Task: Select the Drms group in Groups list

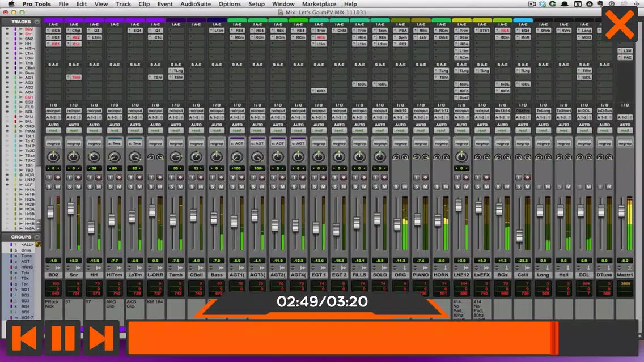Action: (26, 250)
